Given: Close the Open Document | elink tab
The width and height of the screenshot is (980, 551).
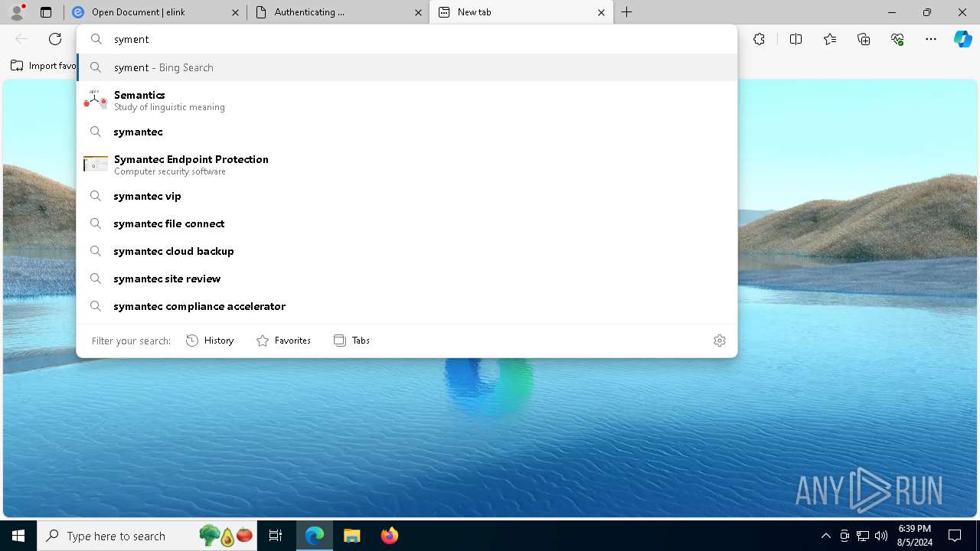Looking at the screenshot, I should [236, 12].
